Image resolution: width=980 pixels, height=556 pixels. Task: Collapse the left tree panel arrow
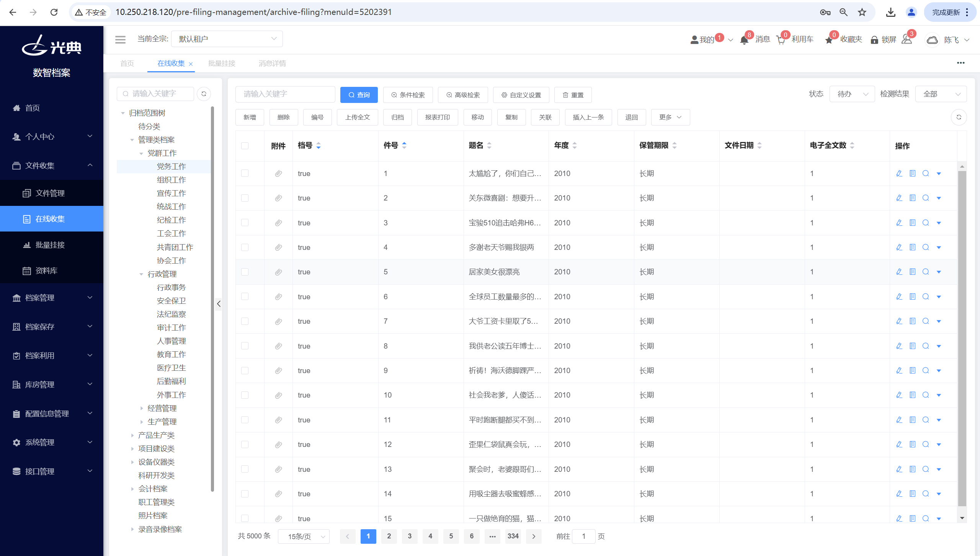point(219,304)
